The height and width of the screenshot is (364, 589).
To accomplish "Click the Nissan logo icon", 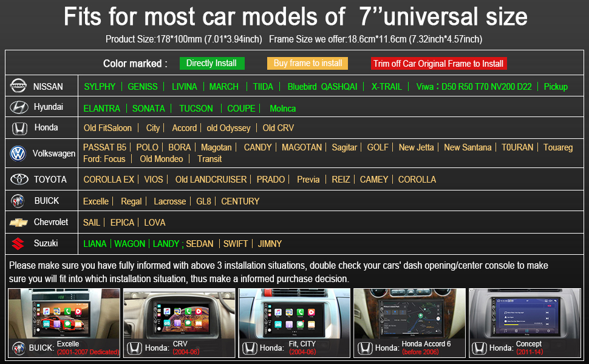I will click(x=18, y=86).
